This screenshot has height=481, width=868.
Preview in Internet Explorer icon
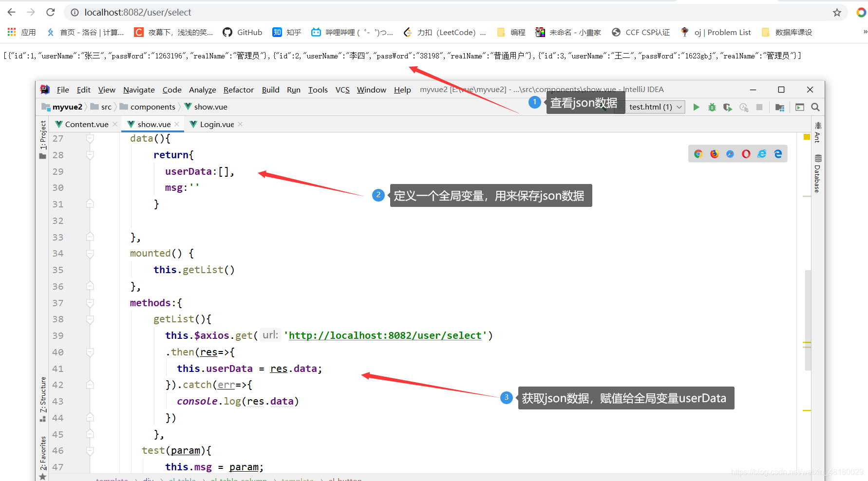[762, 154]
